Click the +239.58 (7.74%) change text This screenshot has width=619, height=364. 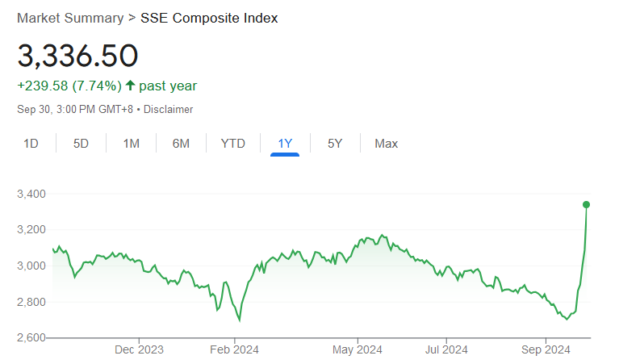pos(69,86)
